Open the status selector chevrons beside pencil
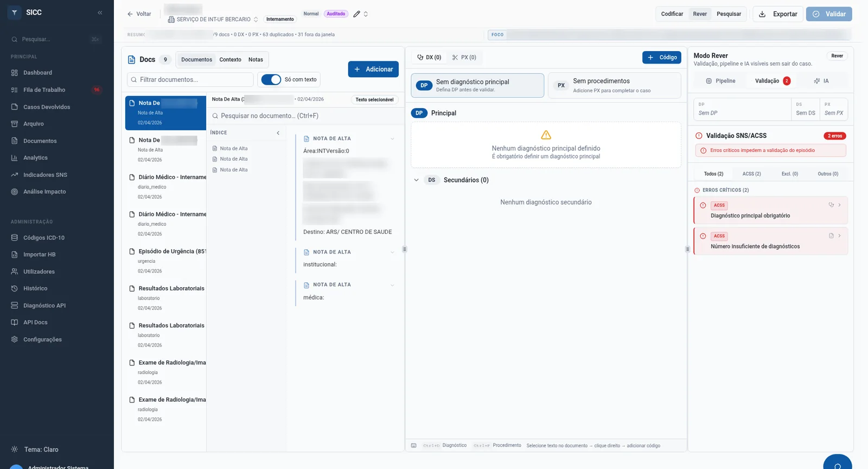 tap(366, 14)
